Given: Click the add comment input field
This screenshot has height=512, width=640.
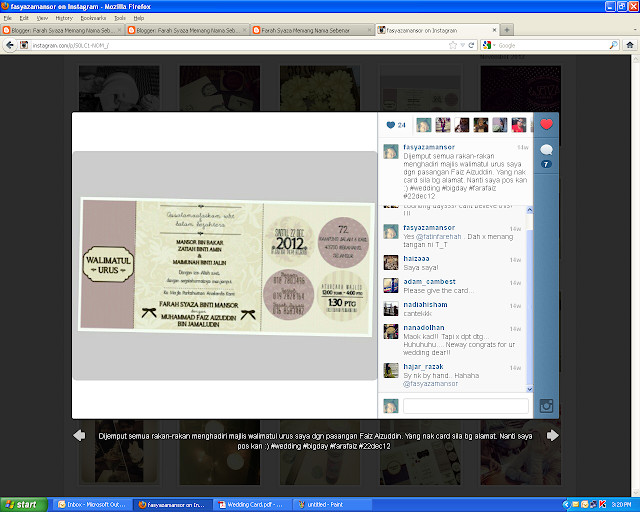Looking at the screenshot, I should coord(466,406).
